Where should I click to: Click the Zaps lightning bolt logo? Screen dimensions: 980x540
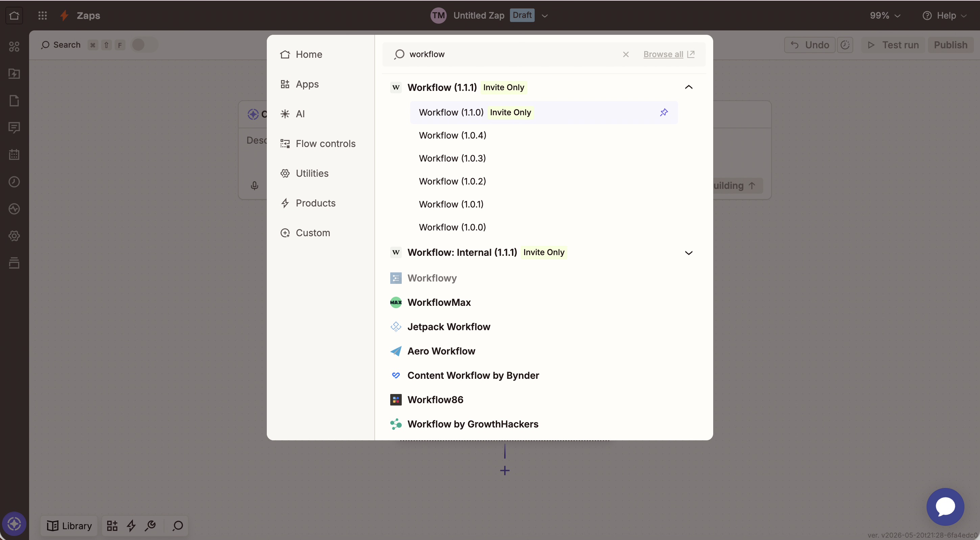click(65, 16)
